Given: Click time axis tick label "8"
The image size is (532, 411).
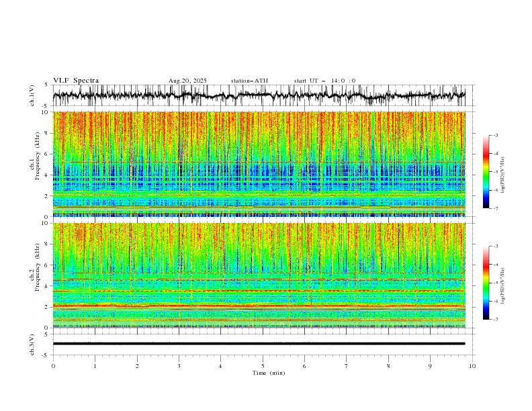Looking at the screenshot, I should pyautogui.click(x=388, y=366).
